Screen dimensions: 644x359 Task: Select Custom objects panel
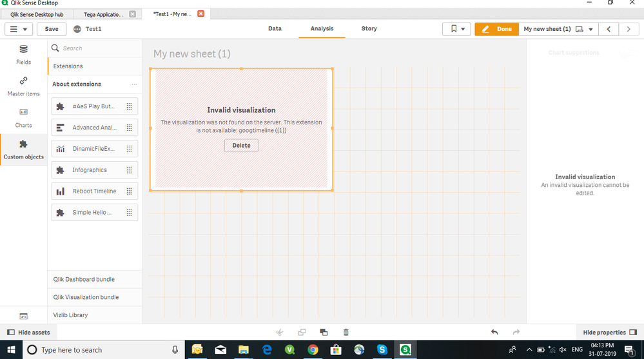(23, 150)
